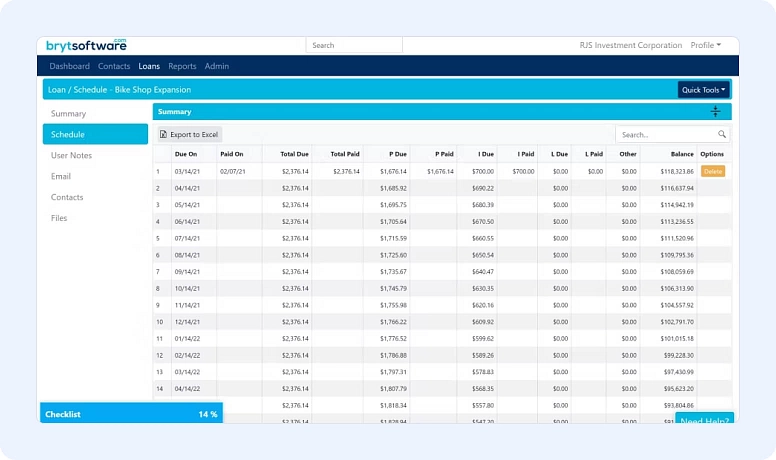Select the Schedule sidebar tab
This screenshot has width=776, height=460.
(x=95, y=134)
